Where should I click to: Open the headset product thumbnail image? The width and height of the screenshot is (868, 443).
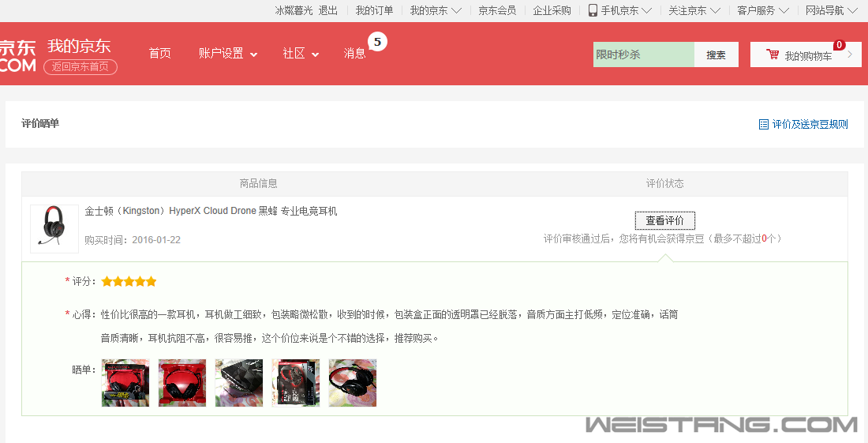54,229
